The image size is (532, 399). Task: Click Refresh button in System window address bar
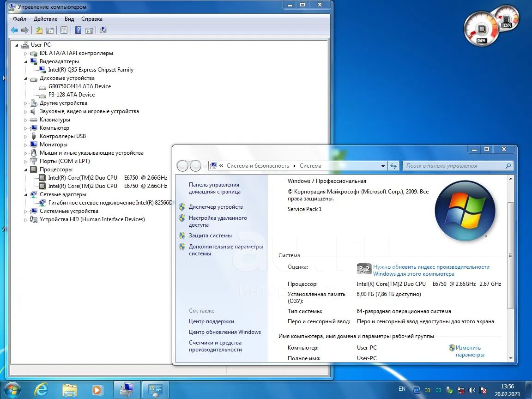393,166
